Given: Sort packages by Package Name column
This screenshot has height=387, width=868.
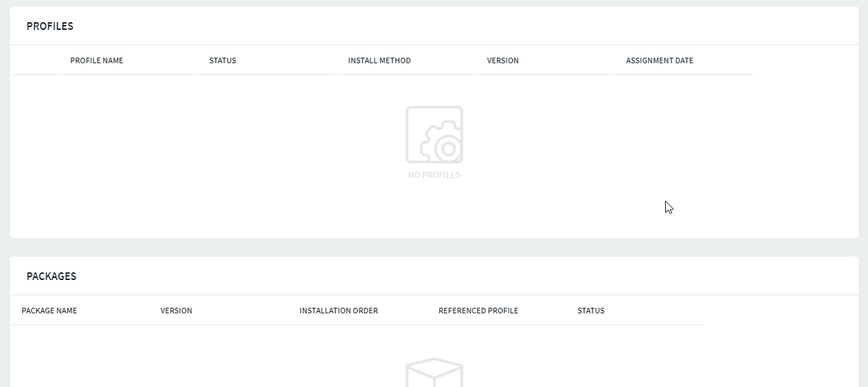Looking at the screenshot, I should coord(49,311).
